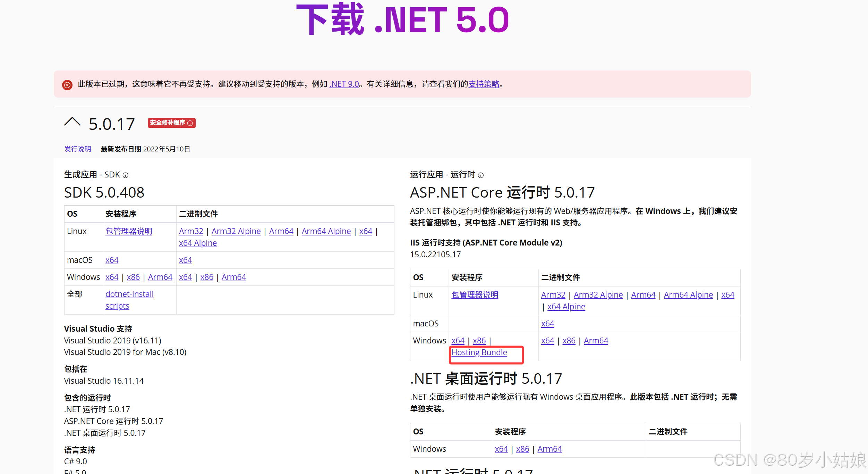
Task: Click the Visual Studio 16.11.14 text
Action: tap(104, 381)
